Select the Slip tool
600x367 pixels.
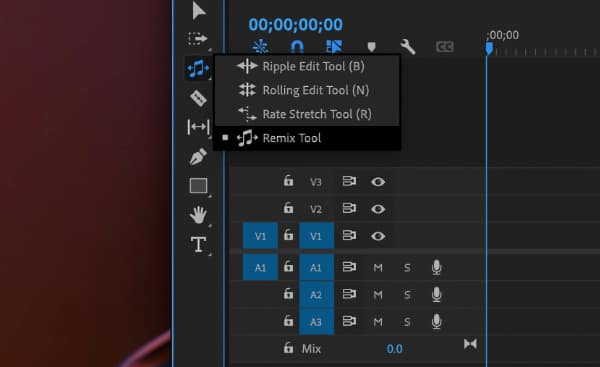[198, 127]
